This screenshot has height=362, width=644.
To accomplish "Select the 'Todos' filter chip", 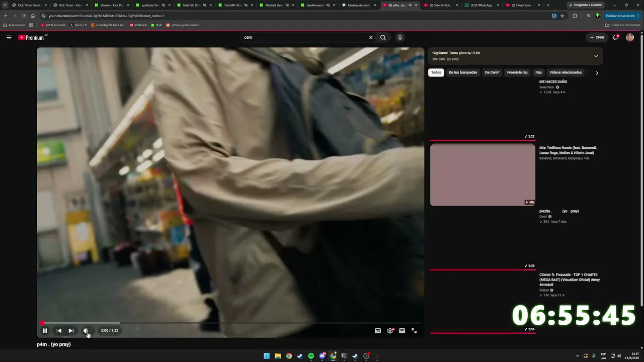I will pos(436,72).
